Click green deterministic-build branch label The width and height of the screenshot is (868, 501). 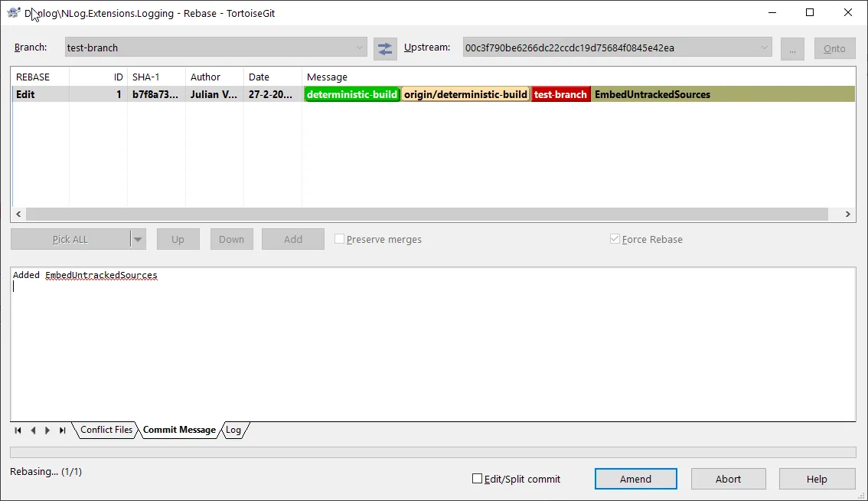(352, 94)
